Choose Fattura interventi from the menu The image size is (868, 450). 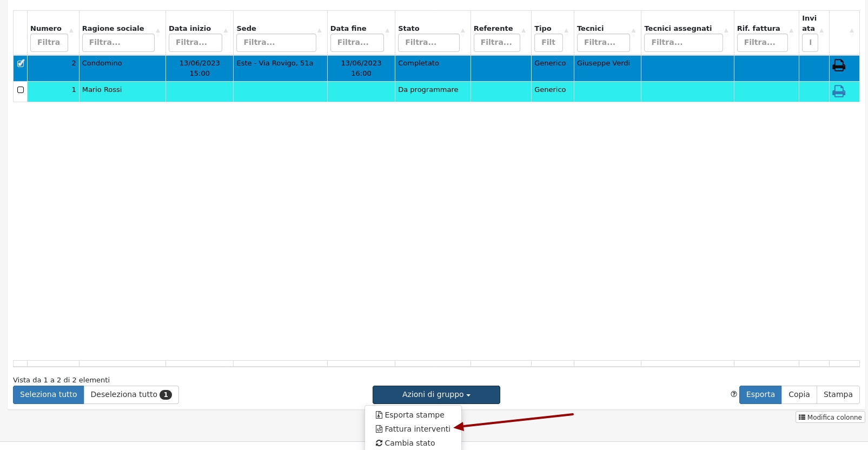(x=416, y=429)
